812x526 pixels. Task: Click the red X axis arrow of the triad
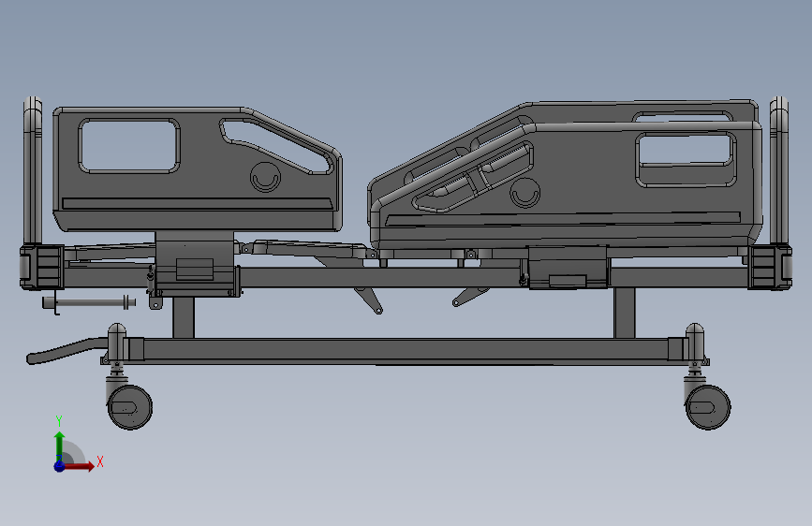coord(79,466)
